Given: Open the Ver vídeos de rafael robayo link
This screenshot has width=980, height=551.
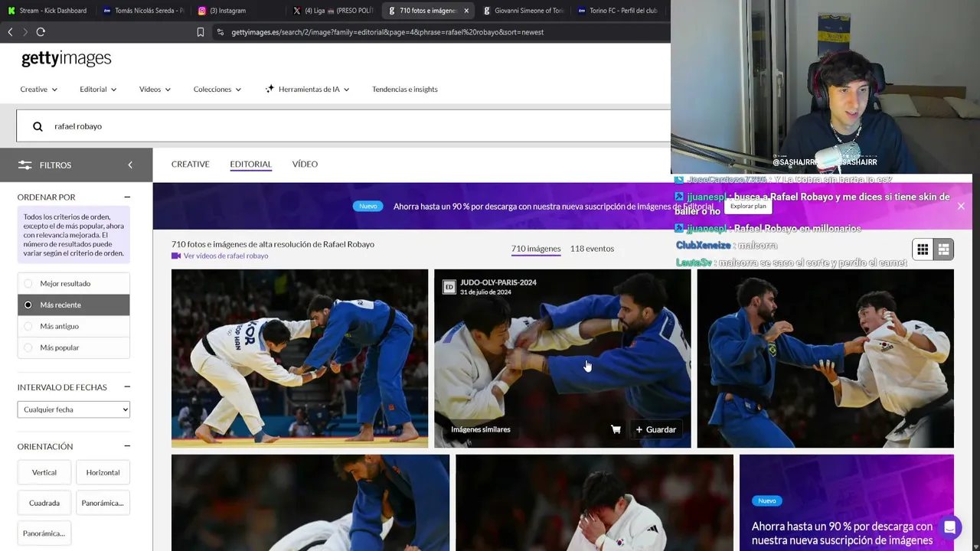Looking at the screenshot, I should (226, 256).
